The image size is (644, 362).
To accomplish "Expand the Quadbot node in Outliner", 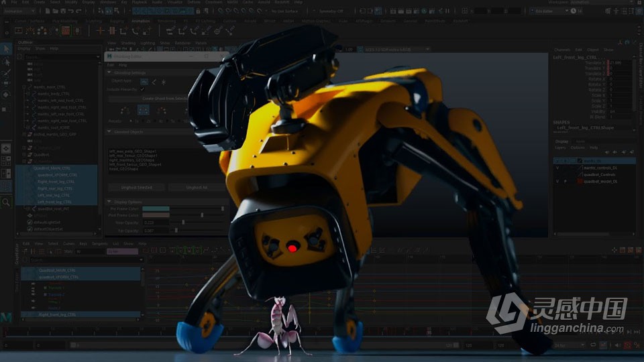I will pyautogui.click(x=24, y=155).
